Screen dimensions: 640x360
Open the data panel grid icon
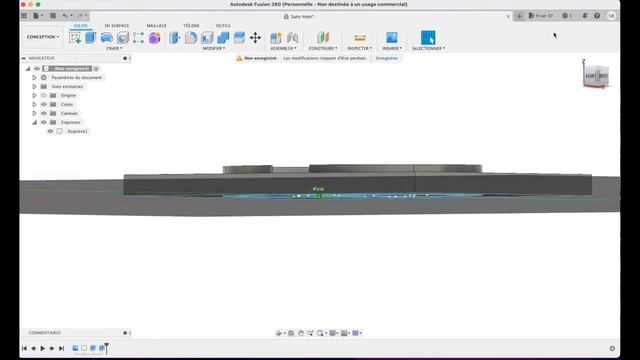(24, 16)
